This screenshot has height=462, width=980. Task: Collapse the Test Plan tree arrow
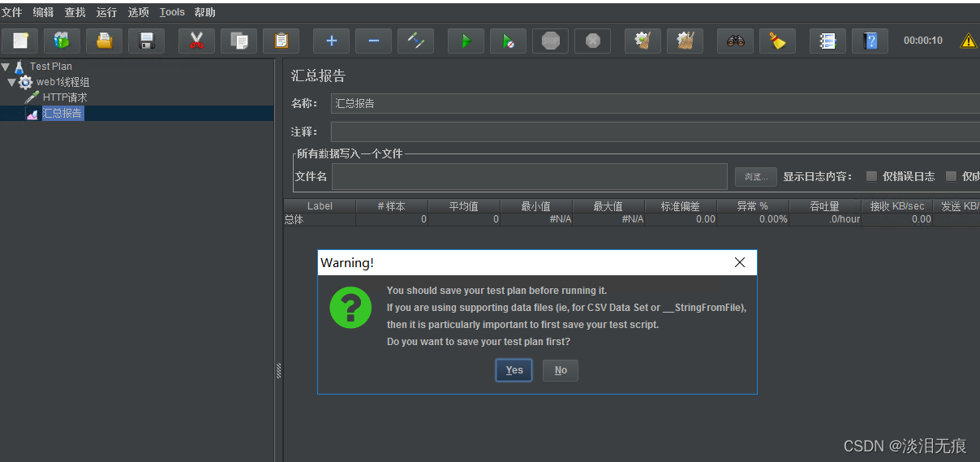coord(6,67)
